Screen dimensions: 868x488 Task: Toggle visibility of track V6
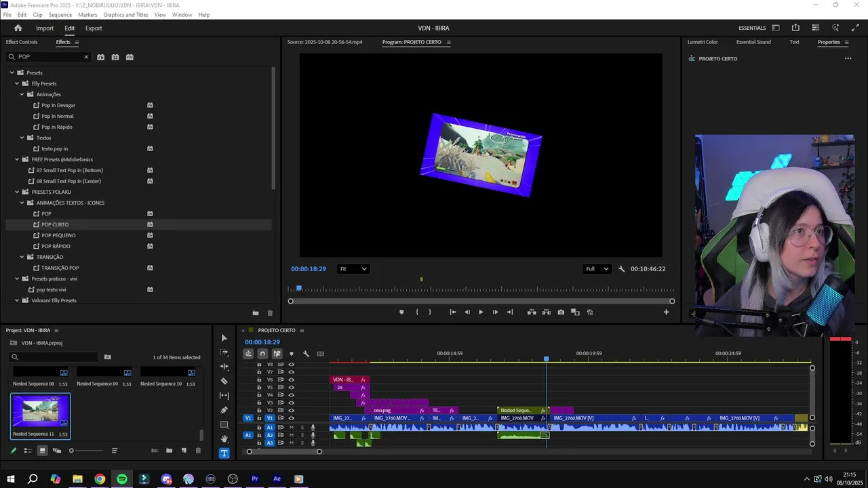coord(292,380)
